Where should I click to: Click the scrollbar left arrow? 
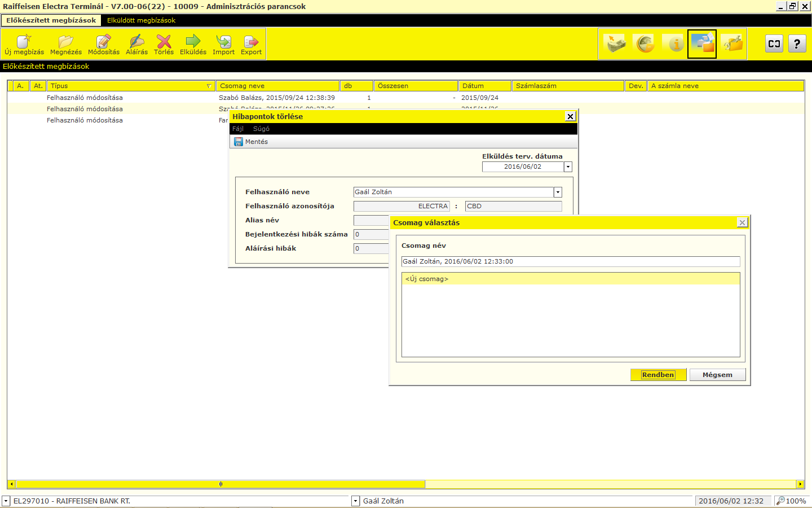11,484
